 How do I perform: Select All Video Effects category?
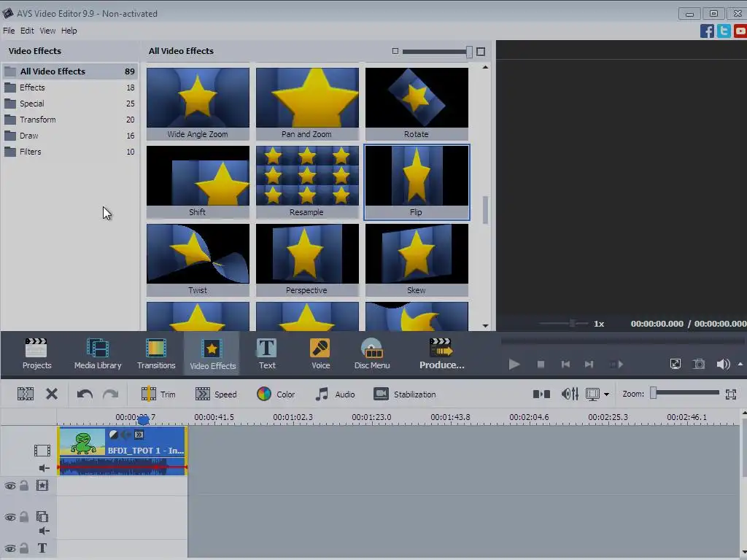70,71
